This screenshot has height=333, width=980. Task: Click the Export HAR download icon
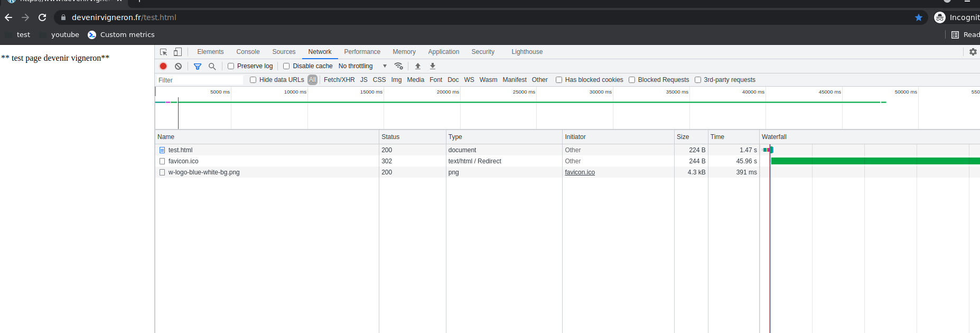pos(433,66)
